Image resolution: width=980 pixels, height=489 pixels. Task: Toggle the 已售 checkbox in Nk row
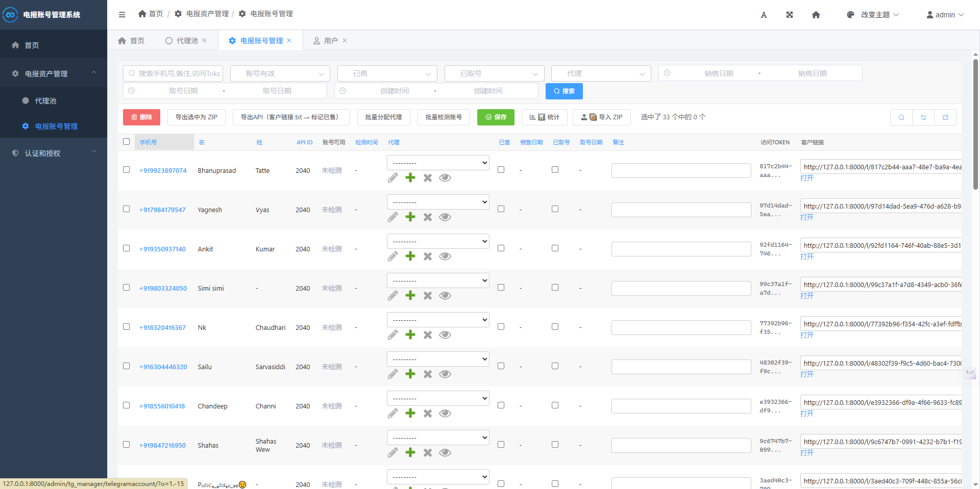tap(501, 327)
